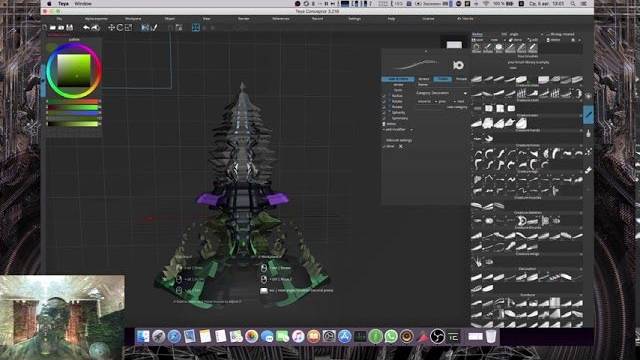The image size is (640, 360).
Task: Open Launchpad from the dock
Action: click(159, 336)
